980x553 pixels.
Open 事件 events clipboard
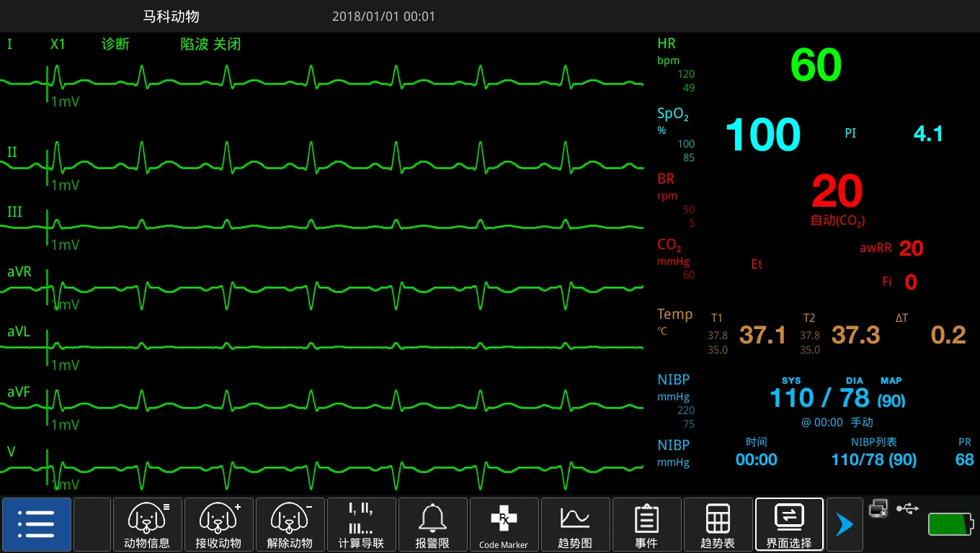click(646, 524)
